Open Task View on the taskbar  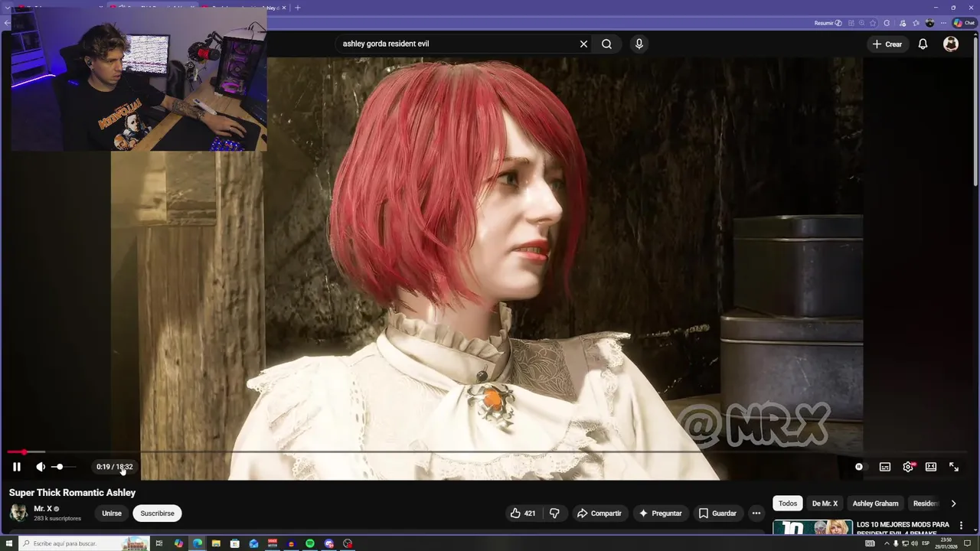159,543
